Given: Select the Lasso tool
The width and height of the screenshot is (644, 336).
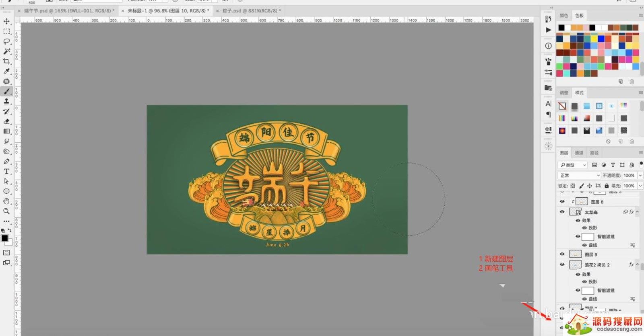Looking at the screenshot, I should (x=6, y=41).
